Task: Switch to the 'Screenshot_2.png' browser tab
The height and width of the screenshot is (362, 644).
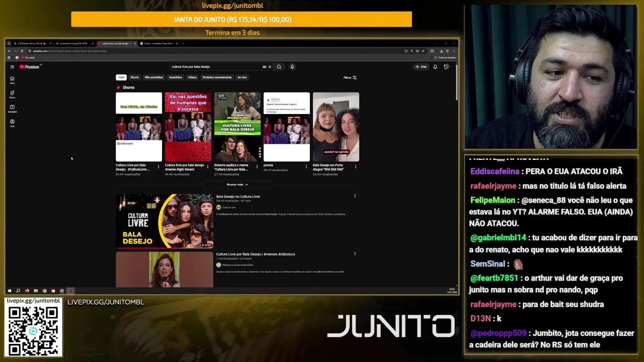Action: click(73, 43)
